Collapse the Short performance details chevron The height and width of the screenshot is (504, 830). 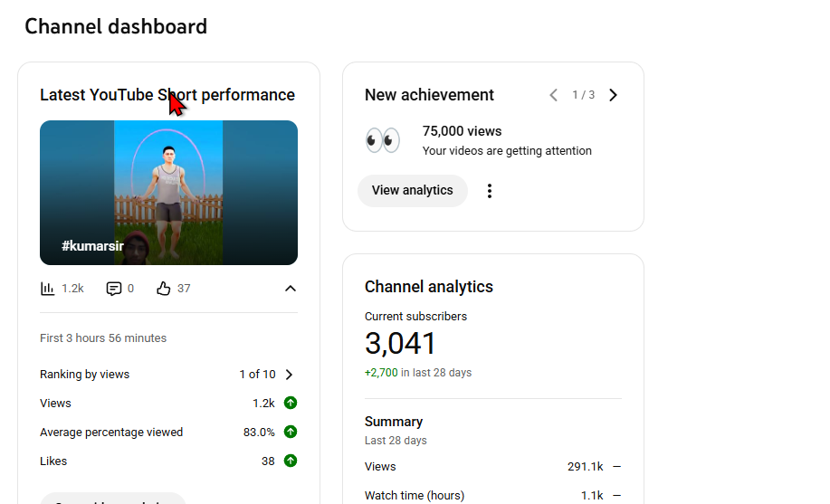[290, 289]
